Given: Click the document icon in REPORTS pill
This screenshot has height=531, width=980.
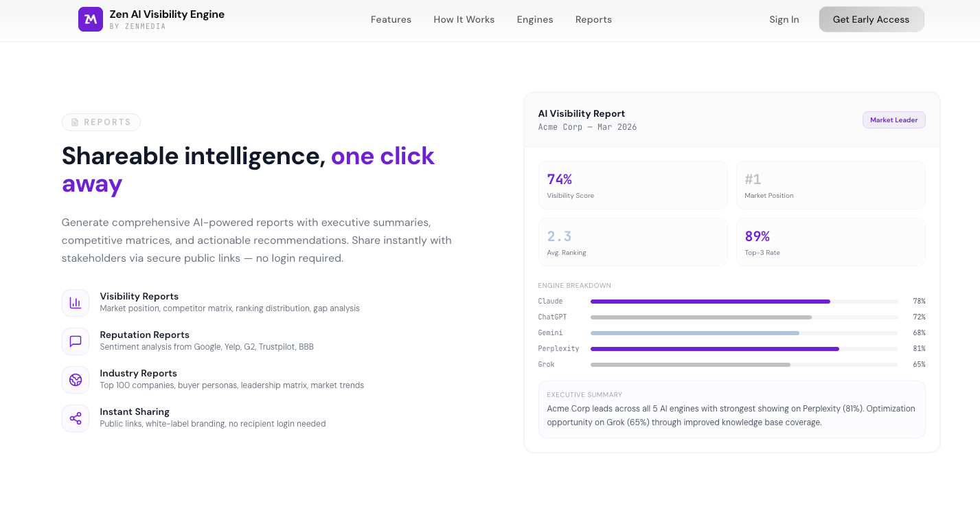Looking at the screenshot, I should point(76,122).
